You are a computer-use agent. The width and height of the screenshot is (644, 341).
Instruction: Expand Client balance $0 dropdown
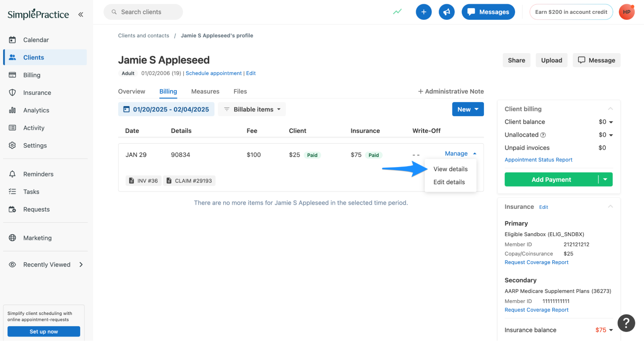pyautogui.click(x=606, y=122)
